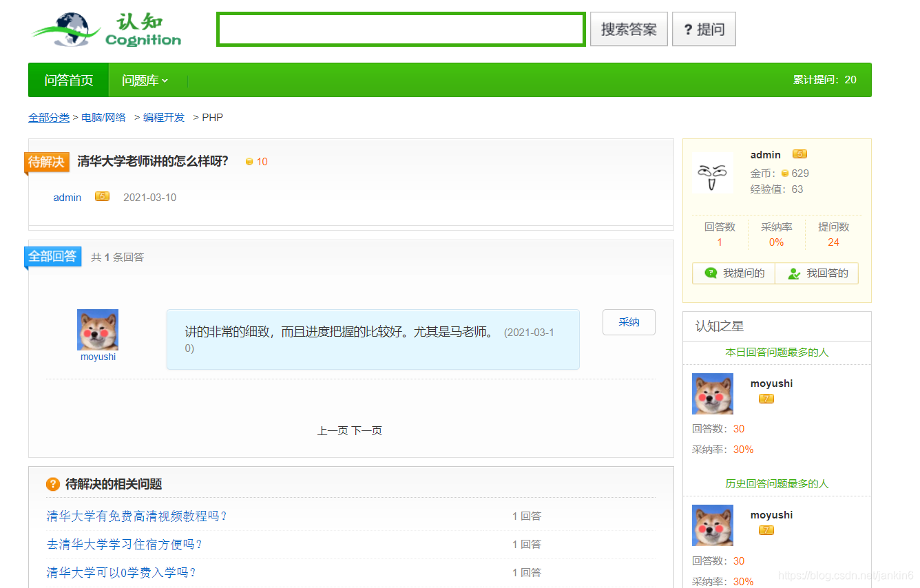Click moyushi's Shiba avatar next to the answer
The image size is (920, 588).
(97, 329)
